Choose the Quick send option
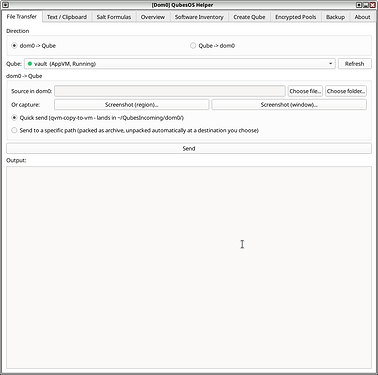 pos(14,118)
